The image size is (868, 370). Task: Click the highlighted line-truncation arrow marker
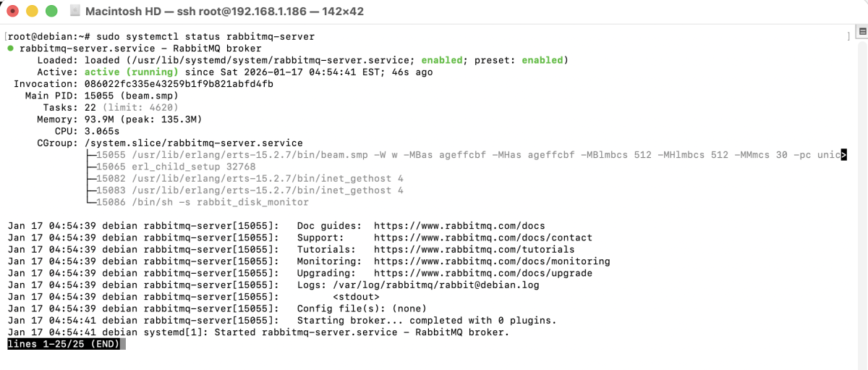click(x=843, y=155)
